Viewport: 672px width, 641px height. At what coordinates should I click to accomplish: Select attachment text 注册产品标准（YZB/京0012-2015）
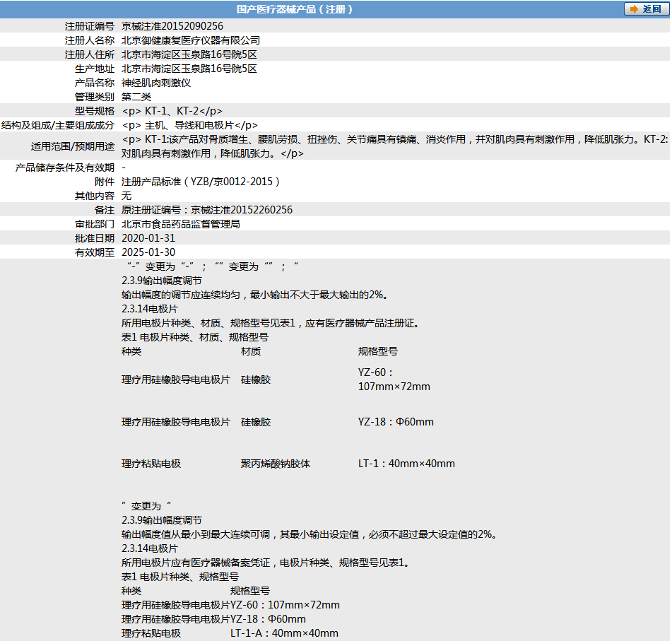click(x=201, y=182)
